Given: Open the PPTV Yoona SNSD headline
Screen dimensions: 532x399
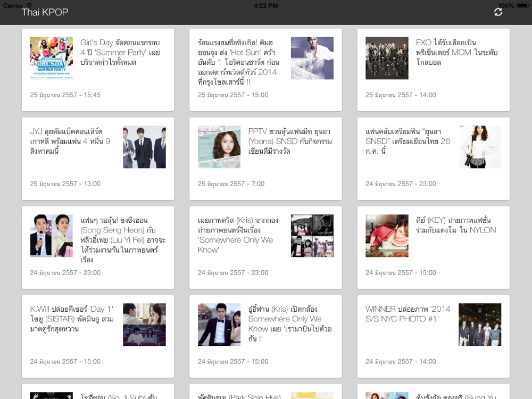Looking at the screenshot, I should (290, 141).
